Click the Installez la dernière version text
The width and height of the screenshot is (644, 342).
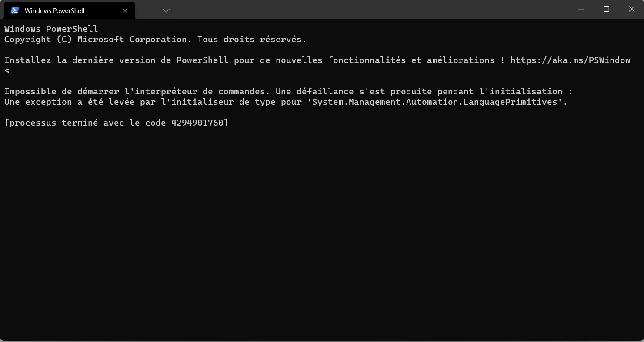[x=80, y=60]
